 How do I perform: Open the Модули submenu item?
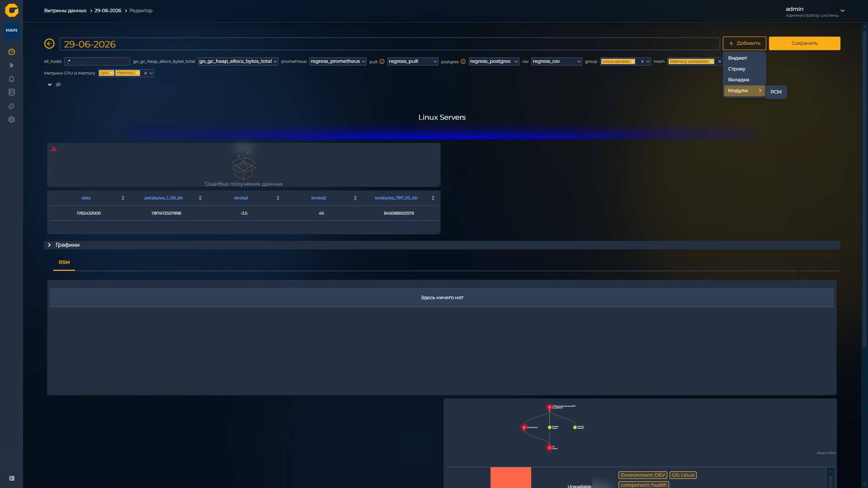coord(744,91)
